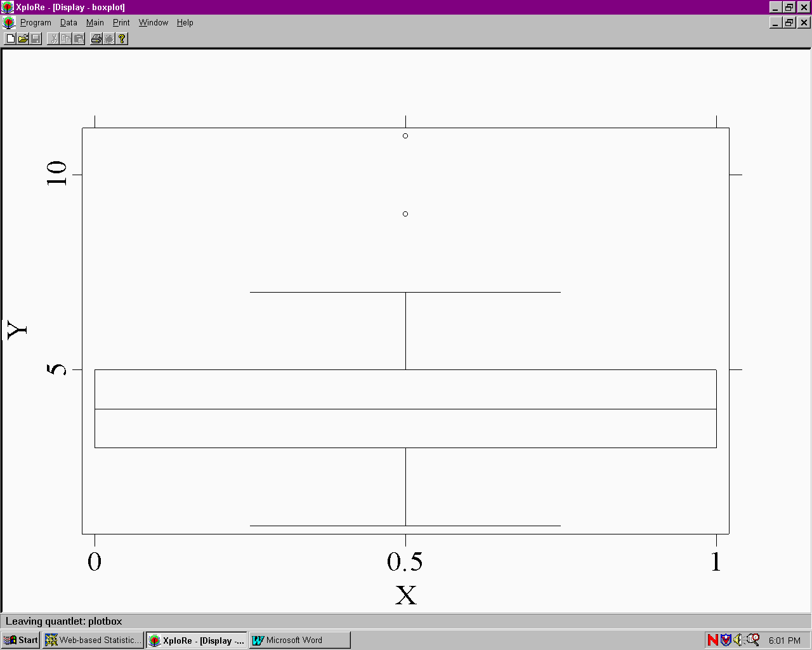This screenshot has width=812, height=650.
Task: Click the Windows Start button
Action: [x=22, y=640]
